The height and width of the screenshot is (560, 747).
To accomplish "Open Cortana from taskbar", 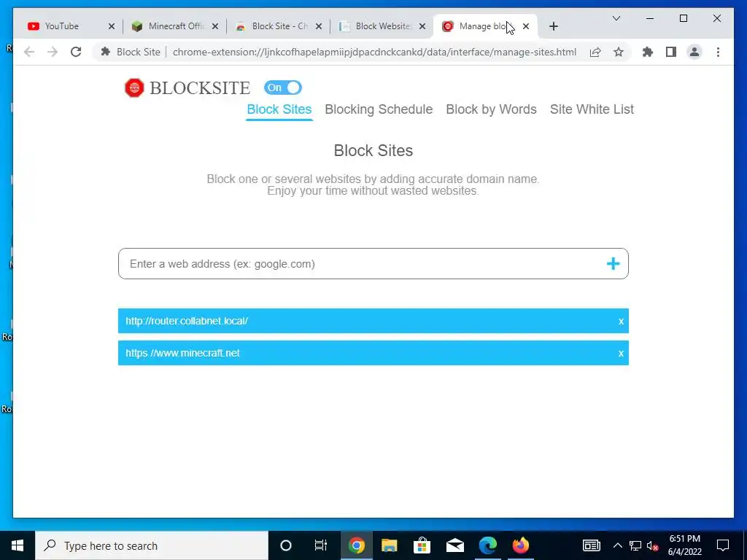I will pyautogui.click(x=285, y=545).
